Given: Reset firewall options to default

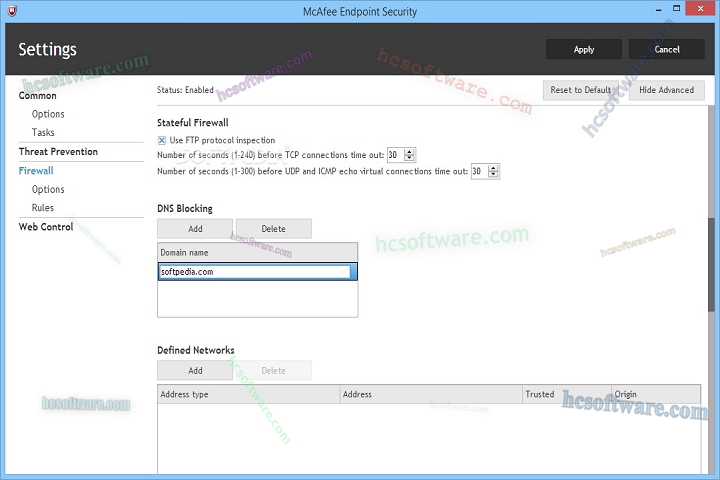Looking at the screenshot, I should [x=580, y=90].
